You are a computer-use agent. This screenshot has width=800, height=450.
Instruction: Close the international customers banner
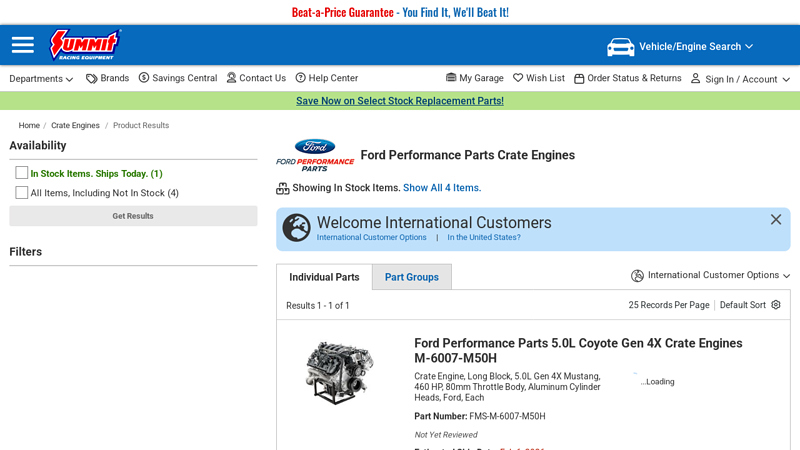coord(776,219)
